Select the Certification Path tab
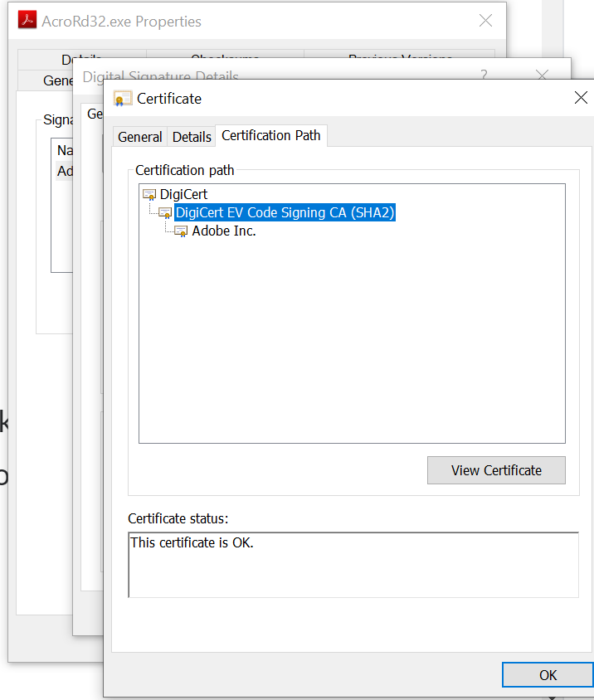 click(271, 135)
